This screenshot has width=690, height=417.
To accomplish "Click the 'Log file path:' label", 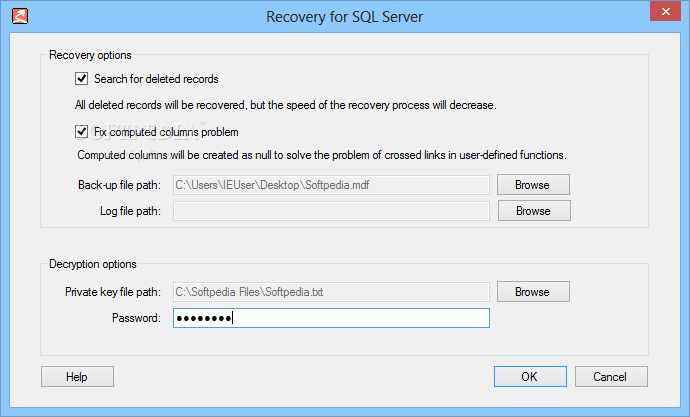I will [130, 211].
